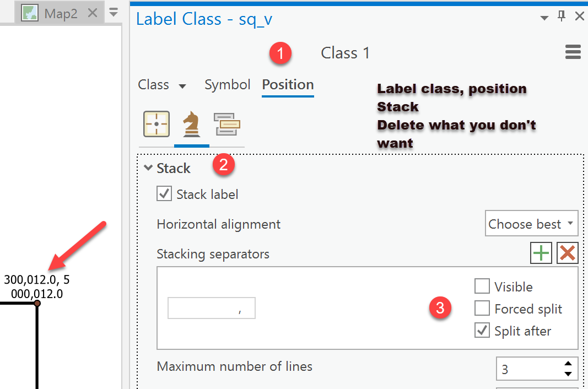The height and width of the screenshot is (389, 588).
Task: Activate the Map2 view tab
Action: click(x=61, y=14)
